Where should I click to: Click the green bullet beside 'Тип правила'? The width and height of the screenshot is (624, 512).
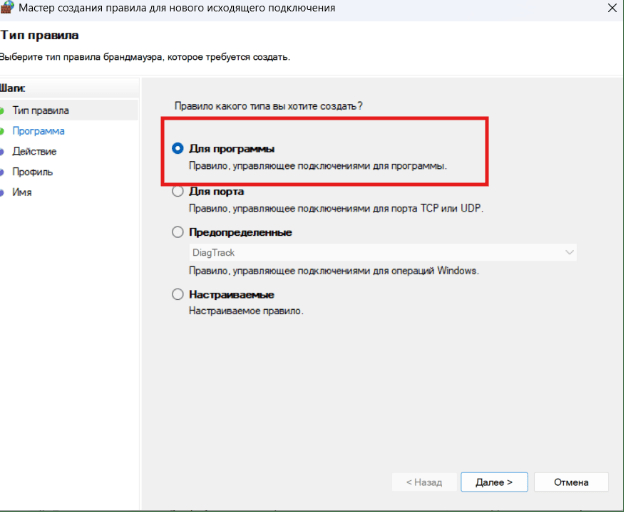pyautogui.click(x=2, y=110)
